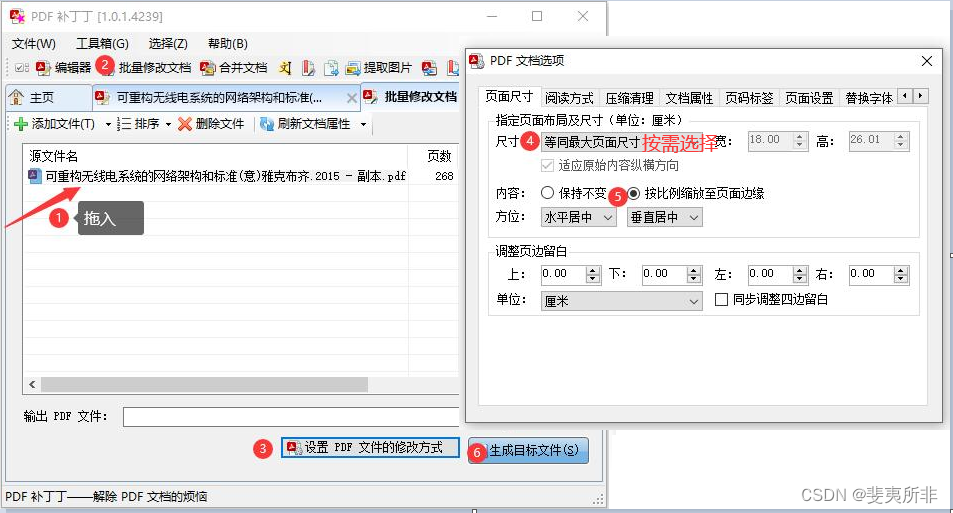Open 帮助(B) menu

pos(228,44)
